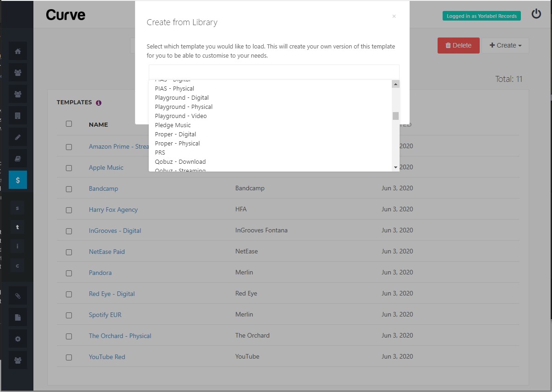Viewport: 552px width, 392px height.
Task: Check the Bandcamp row checkbox
Action: [69, 189]
